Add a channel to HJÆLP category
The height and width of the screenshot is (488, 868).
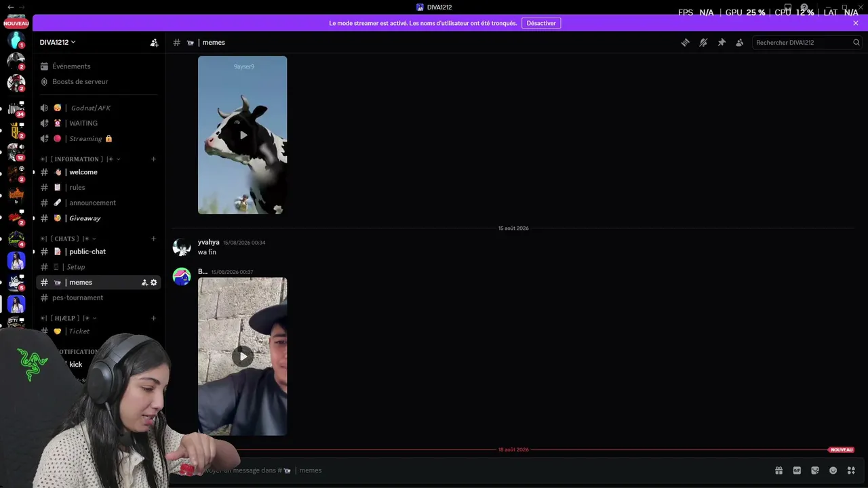tap(153, 318)
